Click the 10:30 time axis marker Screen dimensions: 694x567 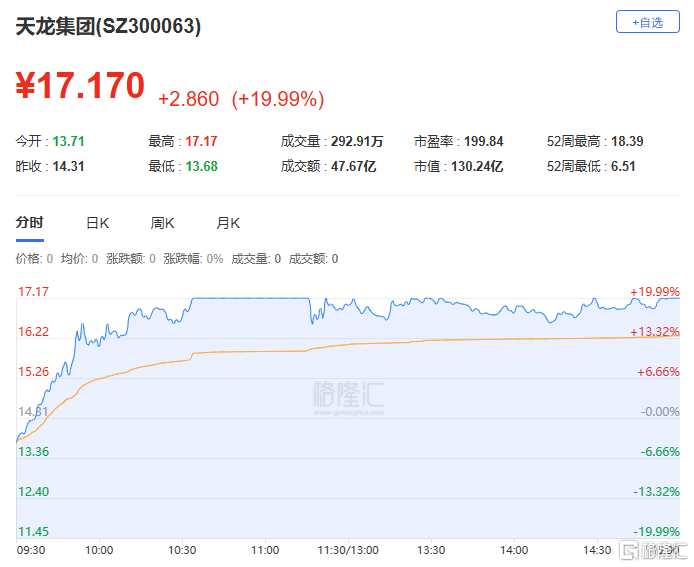(182, 550)
